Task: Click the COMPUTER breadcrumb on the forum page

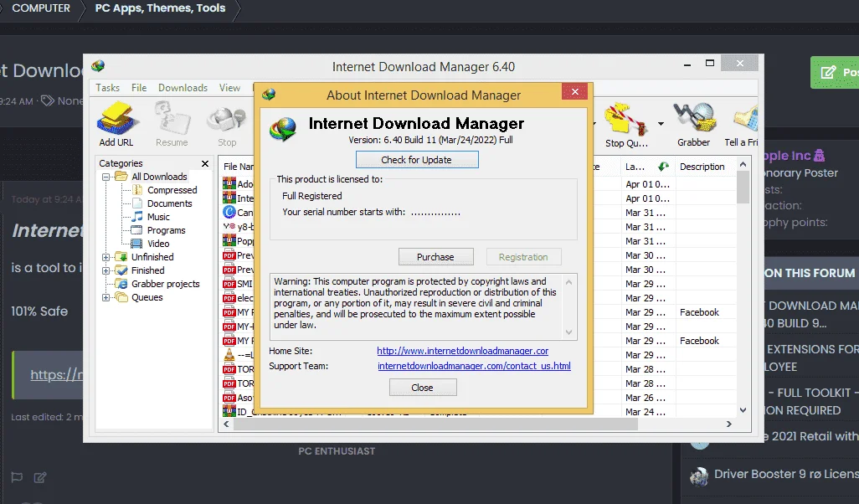Action: point(41,8)
